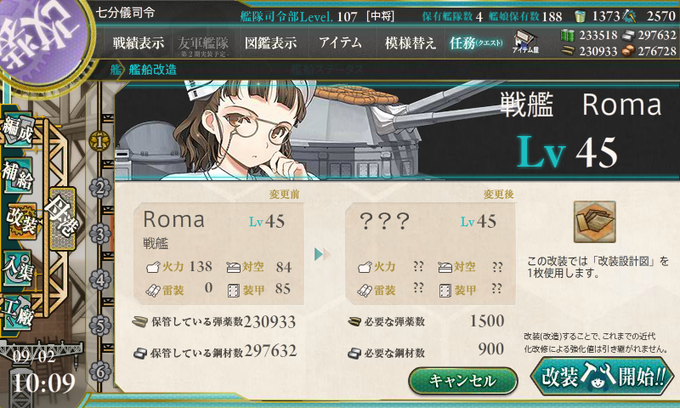
Task: Open the 模様替え furniture menu
Action: [410, 43]
